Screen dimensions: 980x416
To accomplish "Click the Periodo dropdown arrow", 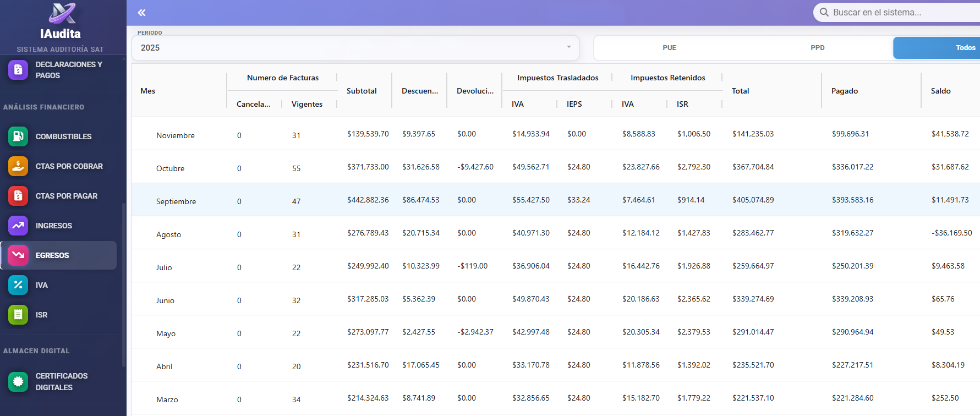I will [x=568, y=47].
